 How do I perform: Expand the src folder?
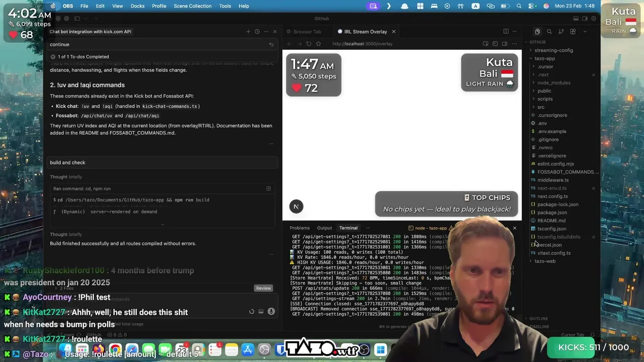(541, 107)
